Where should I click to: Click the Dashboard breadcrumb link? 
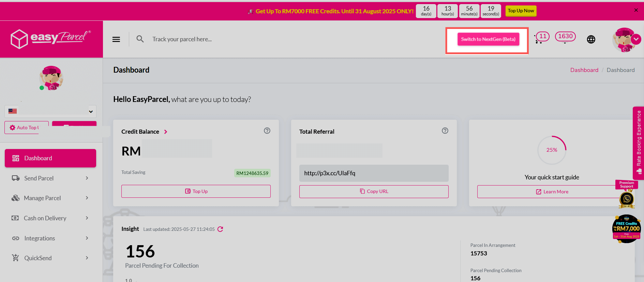584,70
